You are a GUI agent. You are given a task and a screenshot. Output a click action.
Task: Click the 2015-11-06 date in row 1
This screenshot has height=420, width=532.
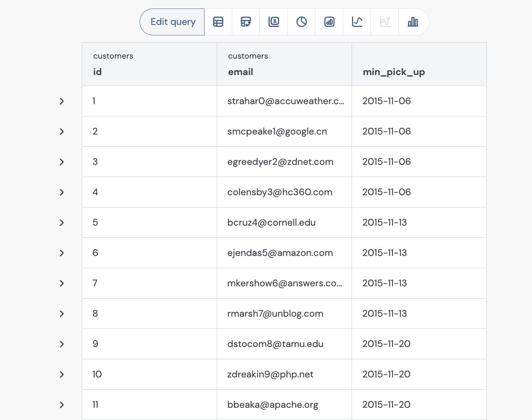pyautogui.click(x=387, y=101)
